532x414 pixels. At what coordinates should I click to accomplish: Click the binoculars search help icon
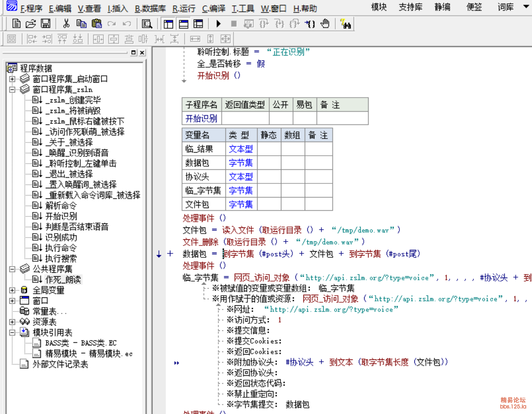(x=346, y=24)
